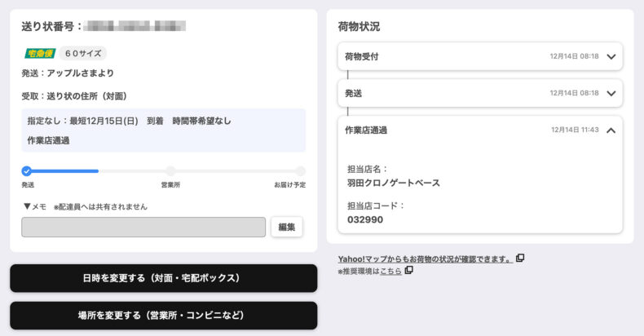Click inside the gray memo text field
Viewport: 644px width, 336px height.
tap(143, 228)
